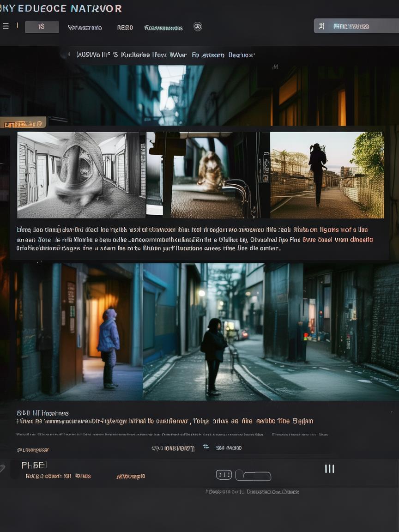Open the middle blurry figure thumbnail
The height and width of the screenshot is (532, 399).
[x=208, y=175]
